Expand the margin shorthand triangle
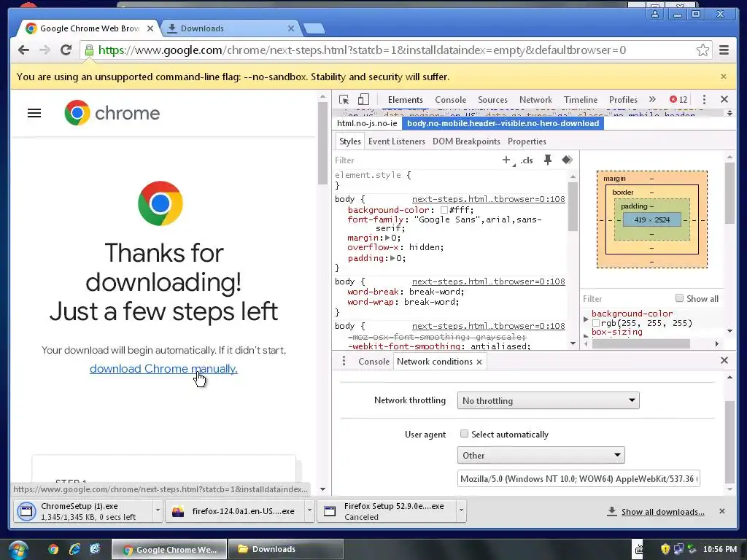The image size is (747, 560). 388,238
